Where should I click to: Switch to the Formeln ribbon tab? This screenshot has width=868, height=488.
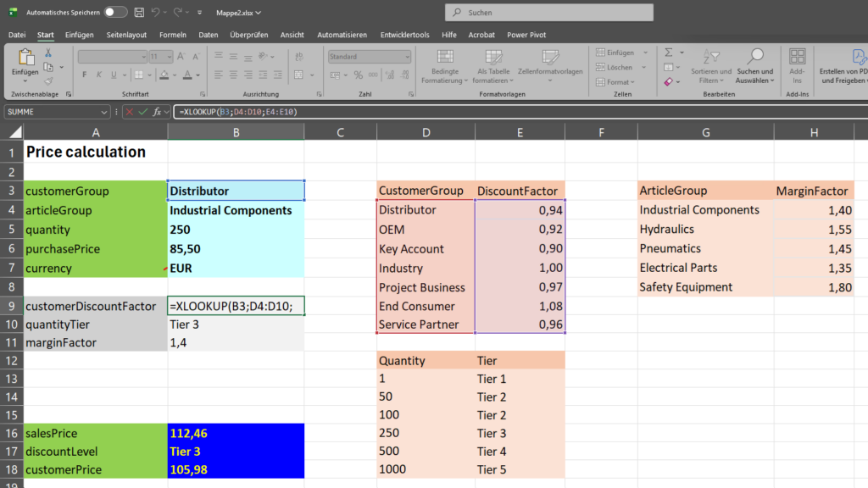pos(173,34)
